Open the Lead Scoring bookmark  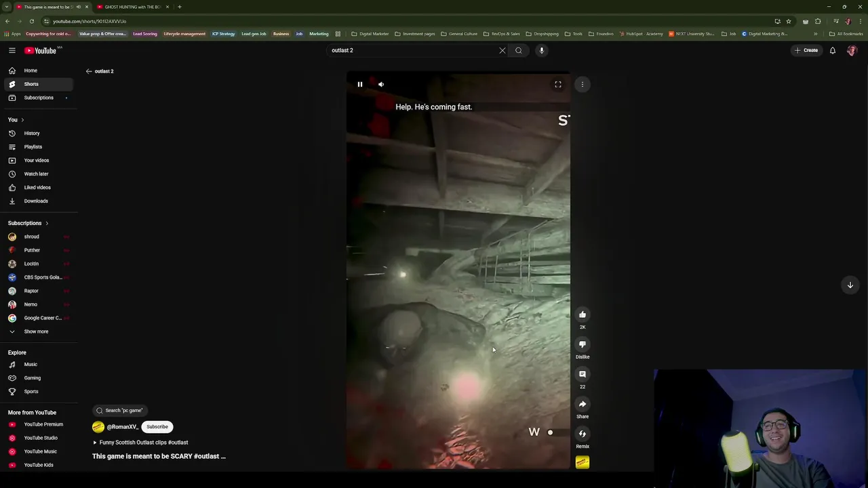point(145,34)
